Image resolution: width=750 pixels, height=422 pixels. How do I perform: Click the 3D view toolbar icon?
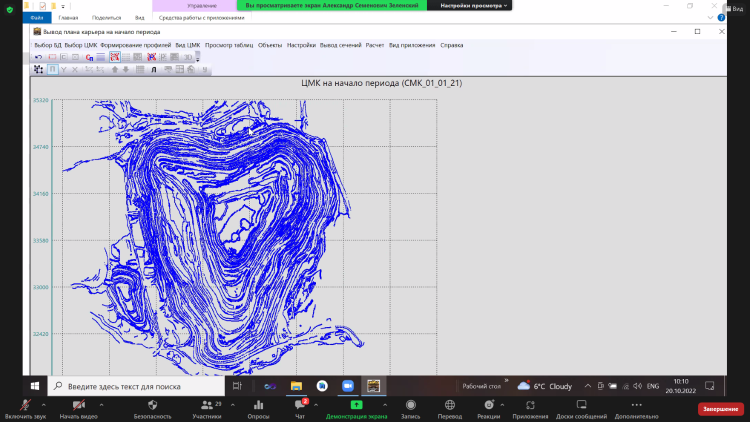coord(188,57)
